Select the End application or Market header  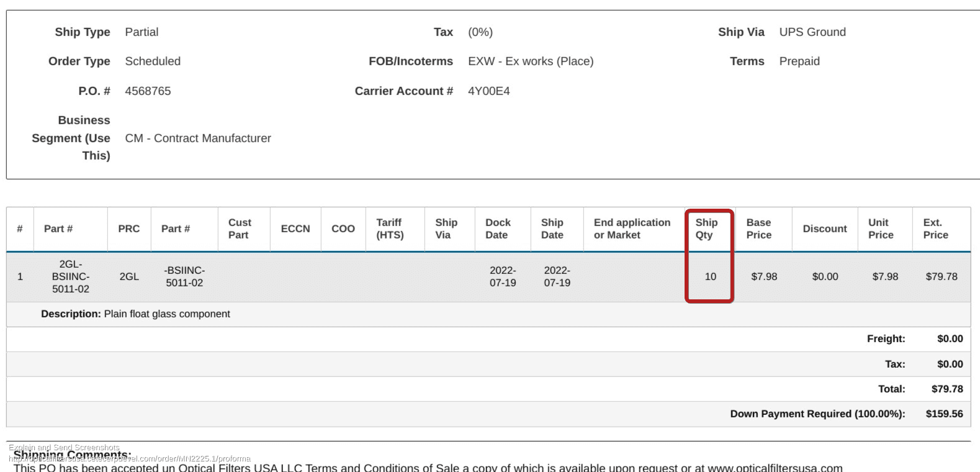point(632,229)
